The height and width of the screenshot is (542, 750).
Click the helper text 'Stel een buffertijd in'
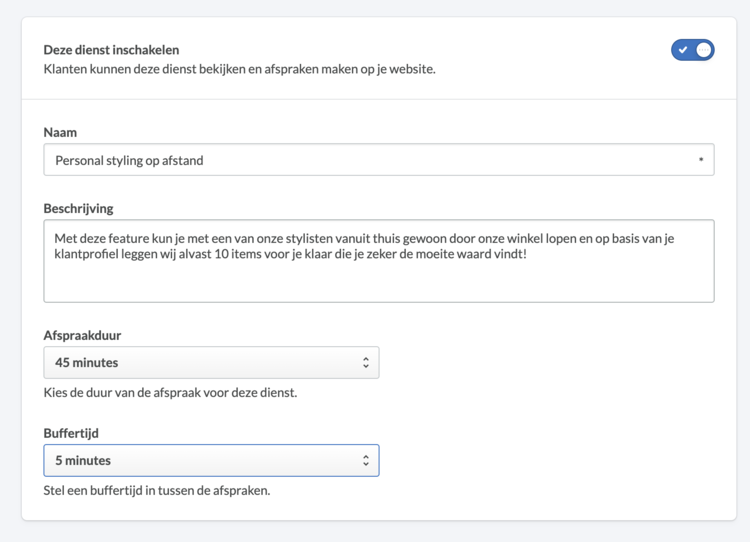click(157, 490)
